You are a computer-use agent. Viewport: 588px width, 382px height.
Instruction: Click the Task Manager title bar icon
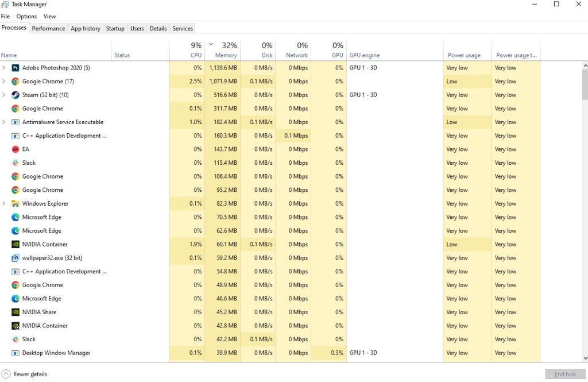tap(5, 4)
